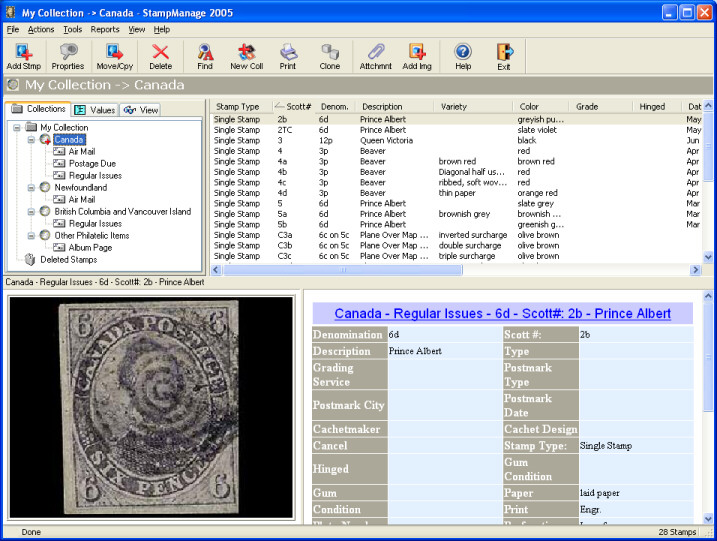Select the Scott# 4d Beaver row

(456, 193)
